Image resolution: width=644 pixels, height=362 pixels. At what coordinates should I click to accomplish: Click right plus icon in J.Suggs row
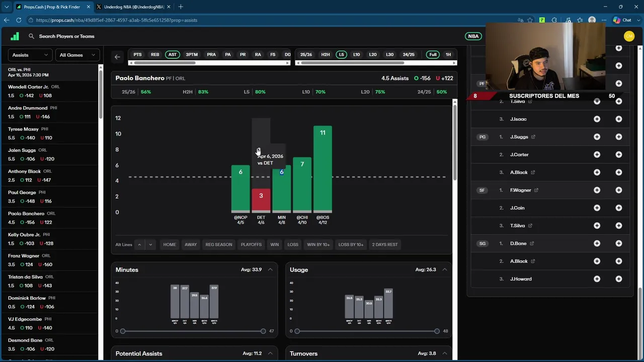coord(619,137)
